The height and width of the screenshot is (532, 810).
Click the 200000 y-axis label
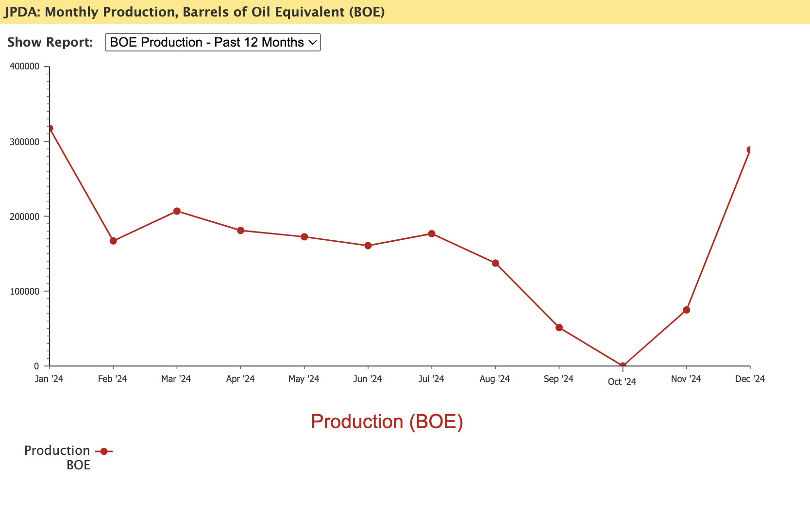click(24, 216)
